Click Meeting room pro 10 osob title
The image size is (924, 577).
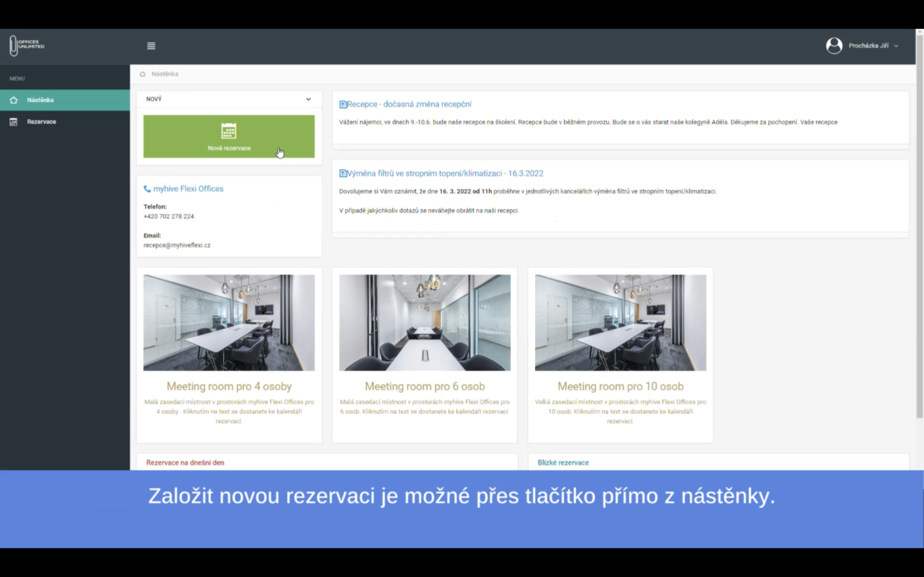click(620, 386)
